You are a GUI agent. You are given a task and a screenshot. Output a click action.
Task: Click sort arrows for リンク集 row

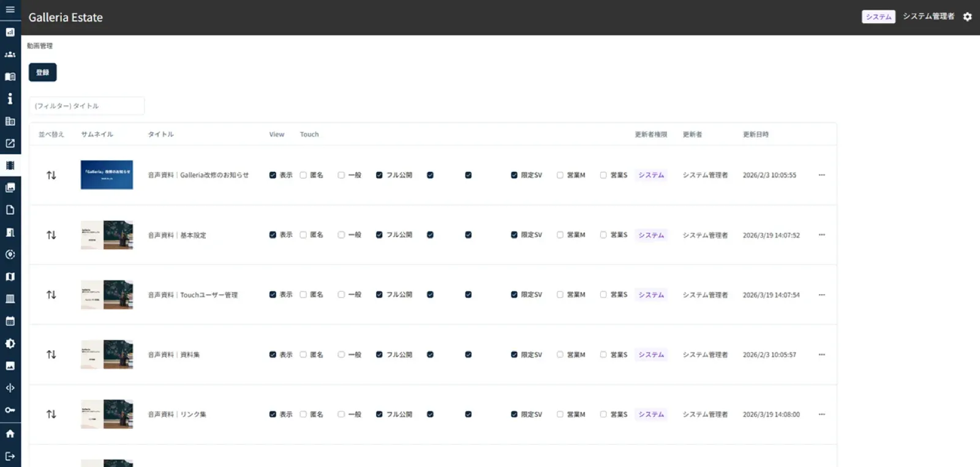[51, 414]
